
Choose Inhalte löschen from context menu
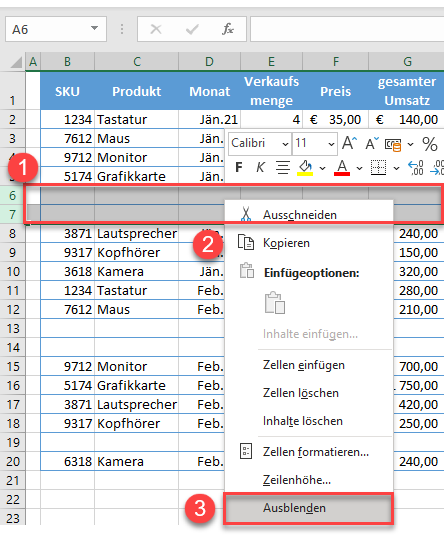point(309,421)
